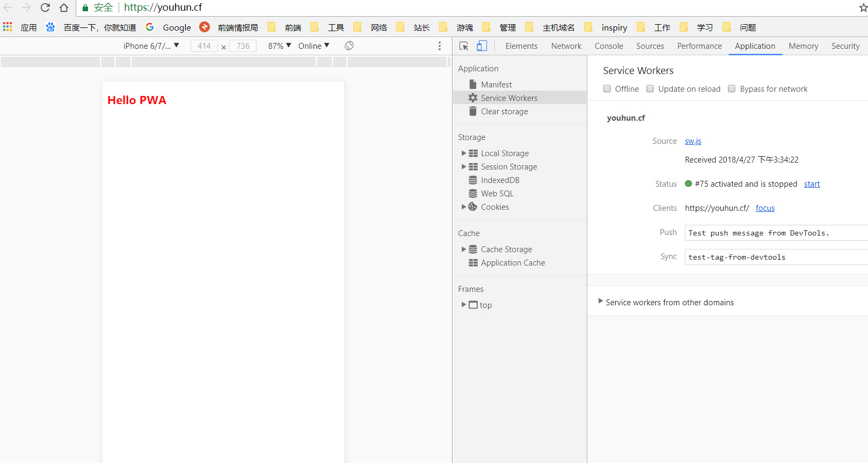Click the rotate screen orientation icon
This screenshot has width=868, height=463.
coord(349,46)
